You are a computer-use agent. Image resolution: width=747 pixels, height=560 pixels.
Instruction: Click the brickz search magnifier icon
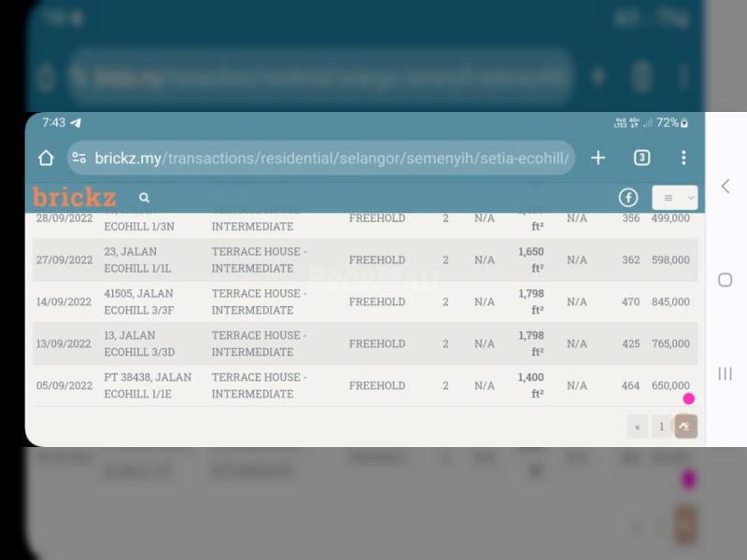click(144, 198)
